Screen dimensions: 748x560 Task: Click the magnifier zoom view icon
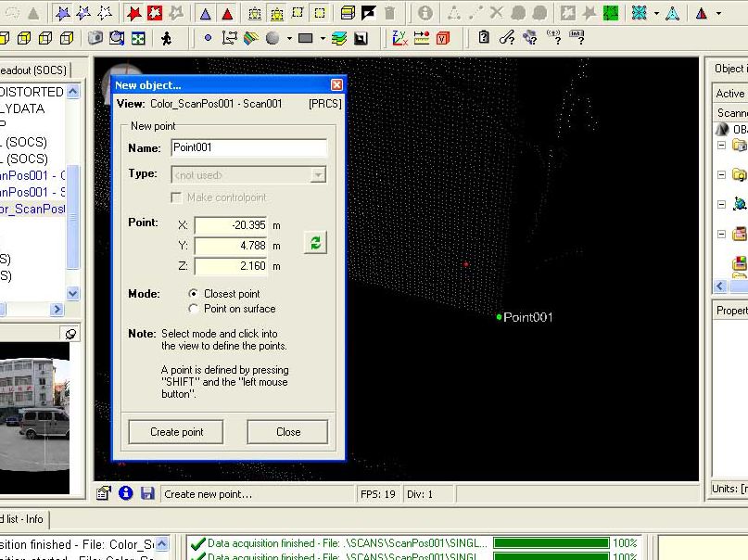[117, 38]
